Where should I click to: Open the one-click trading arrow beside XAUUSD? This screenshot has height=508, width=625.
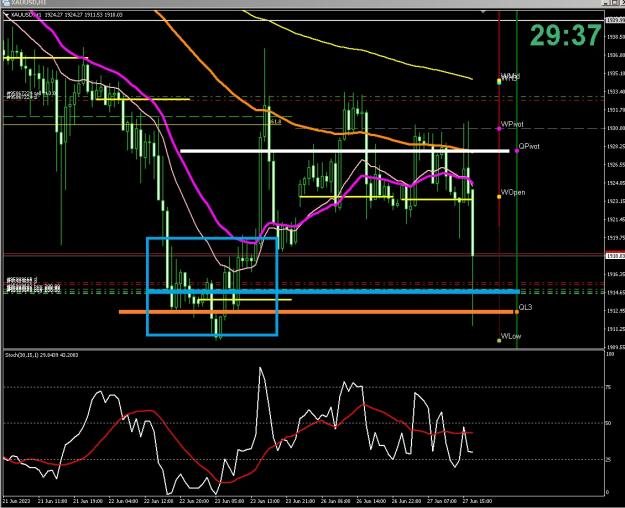6,15
